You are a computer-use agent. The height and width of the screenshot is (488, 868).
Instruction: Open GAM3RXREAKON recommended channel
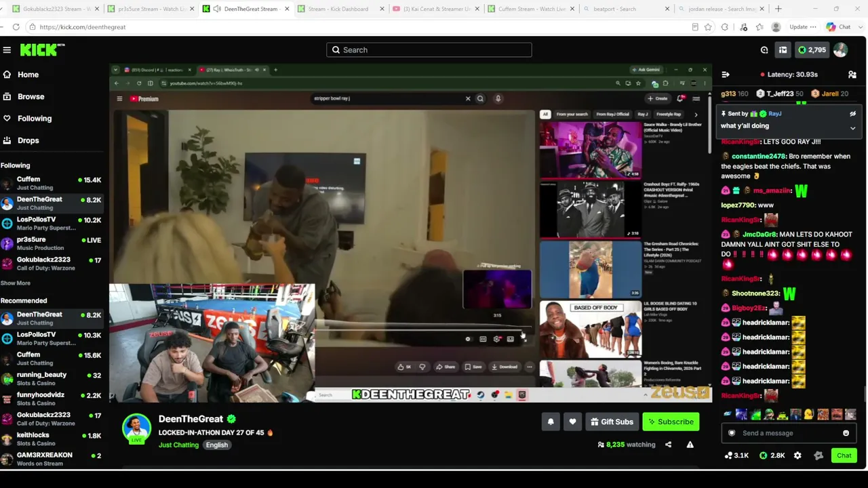52,459
